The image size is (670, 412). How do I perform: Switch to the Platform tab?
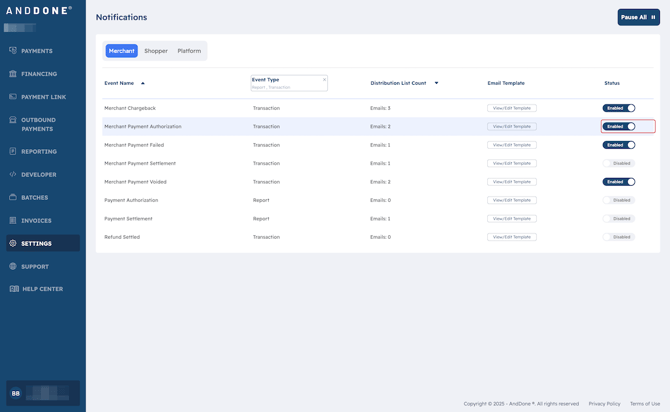point(189,51)
